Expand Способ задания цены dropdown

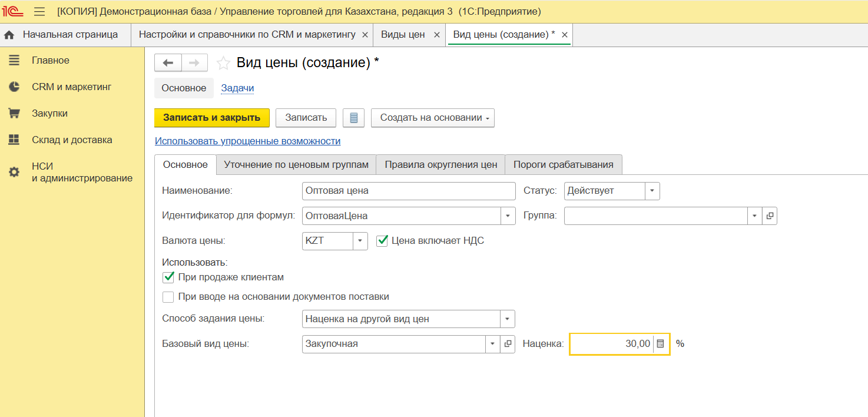pos(507,319)
